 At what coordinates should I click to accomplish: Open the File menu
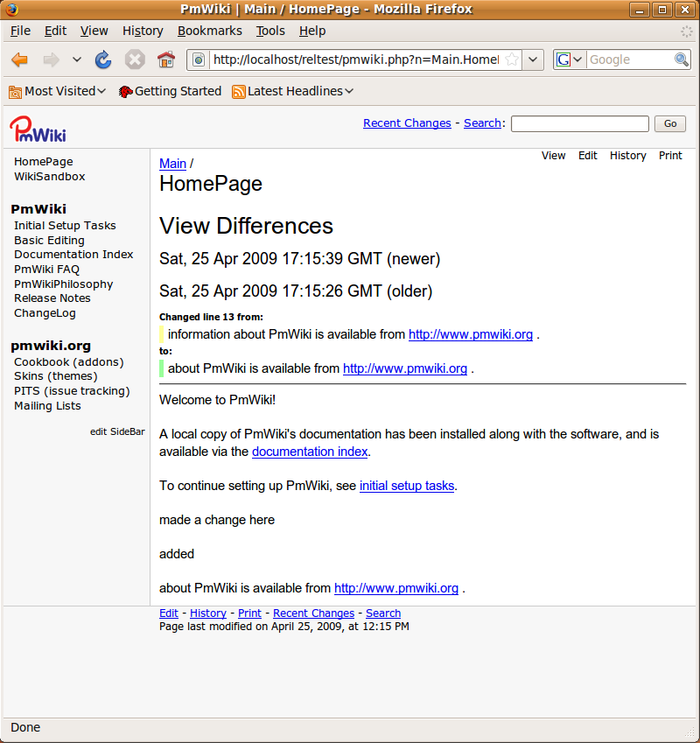tap(20, 31)
